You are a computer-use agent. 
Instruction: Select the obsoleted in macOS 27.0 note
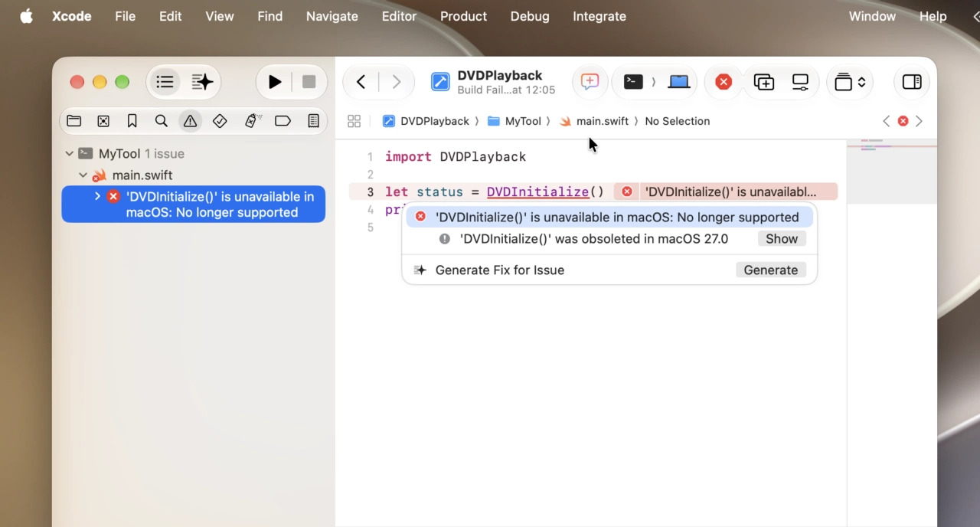tap(594, 239)
